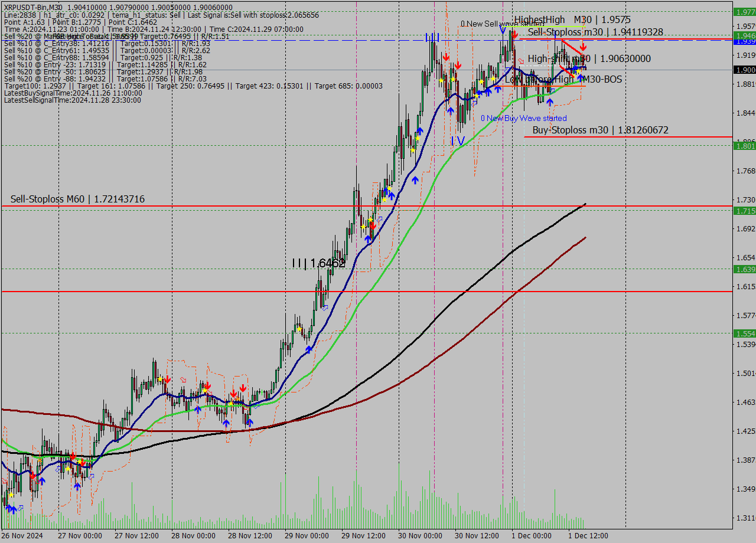Click the black 1.900 current price tag
This screenshot has width=756, height=543.
[x=744, y=70]
